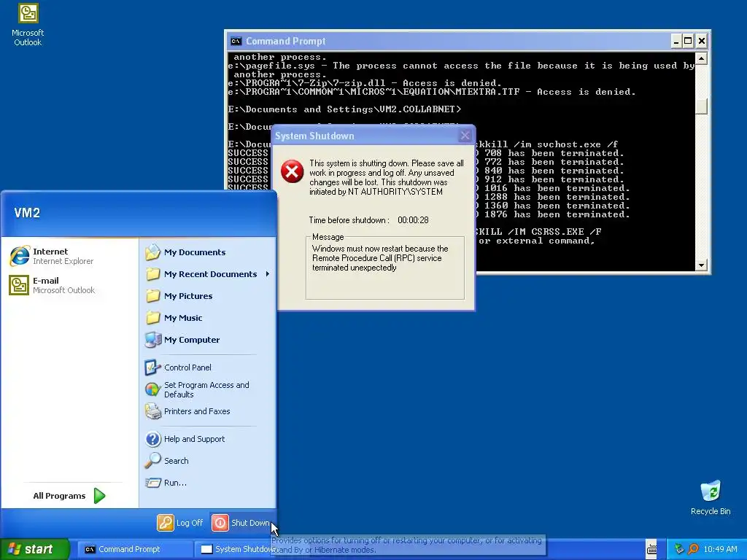The height and width of the screenshot is (560, 747).
Task: Click the "E:\Documents and Settings\VM2.COLLABNET>" prompt line
Action: point(344,109)
